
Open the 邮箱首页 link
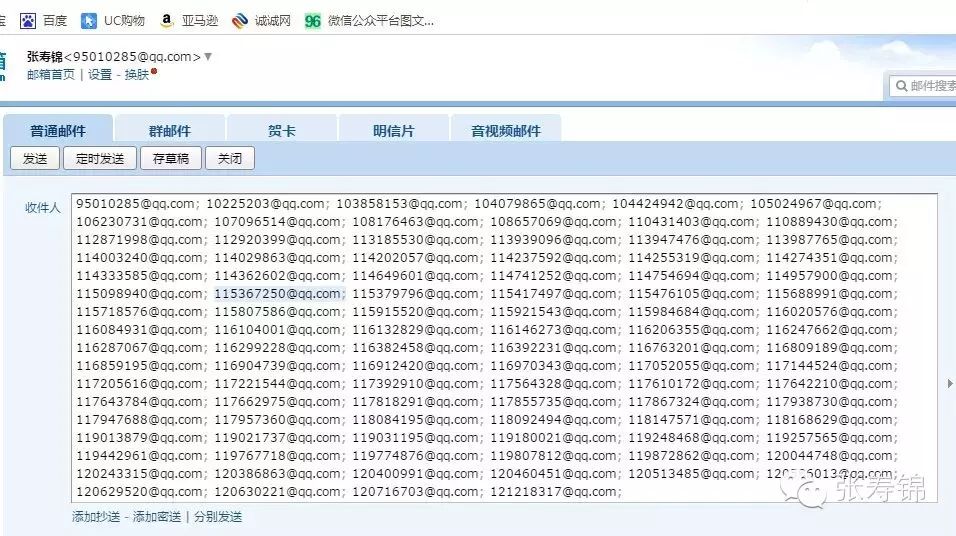coord(51,74)
